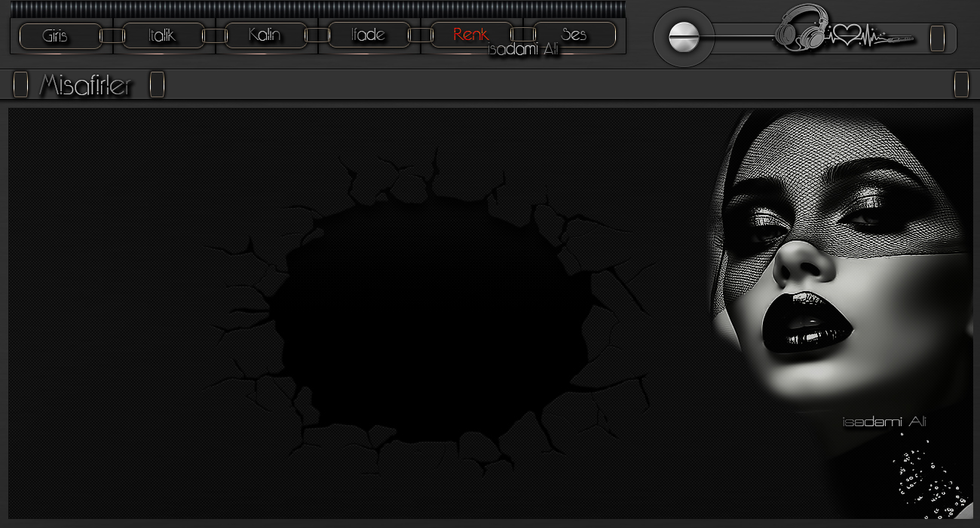Open the Ifade expressions menu
This screenshot has height=528, width=980.
coord(369,35)
